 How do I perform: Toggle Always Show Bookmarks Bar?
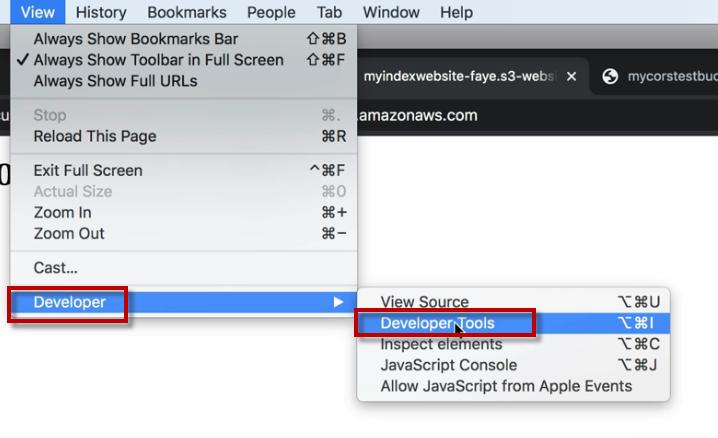(x=136, y=39)
